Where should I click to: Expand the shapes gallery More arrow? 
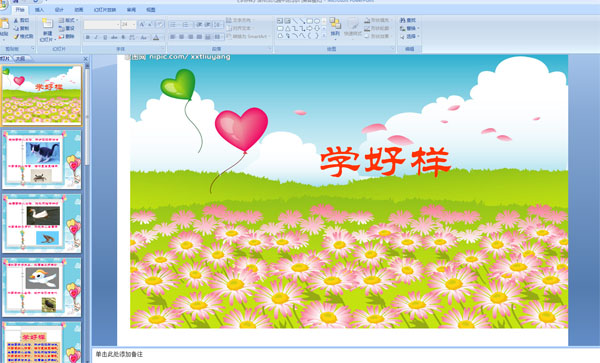tap(324, 36)
